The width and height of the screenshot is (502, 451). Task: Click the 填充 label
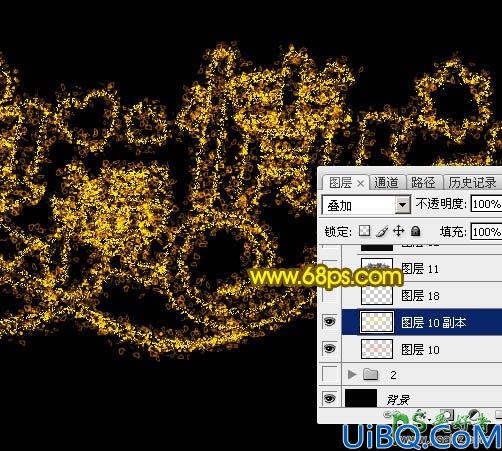point(453,231)
